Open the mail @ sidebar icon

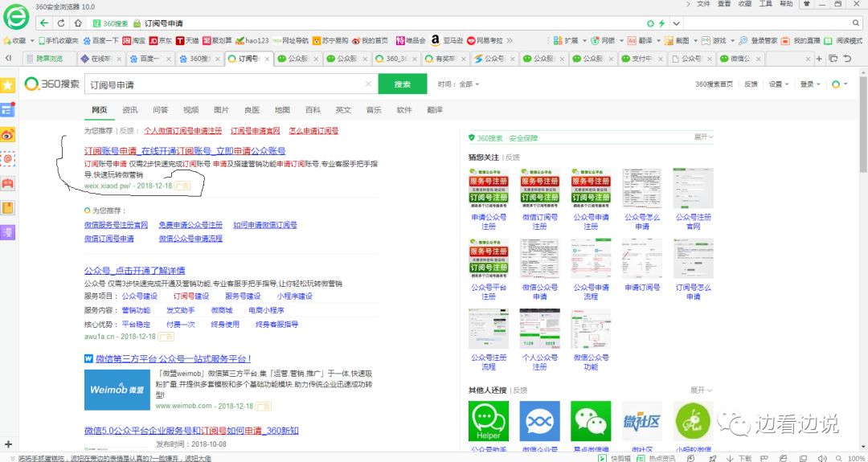(8, 159)
